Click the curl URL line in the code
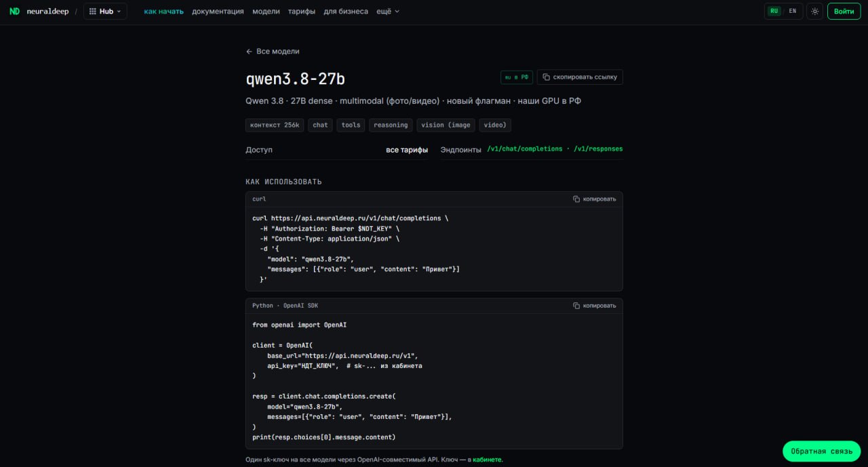The width and height of the screenshot is (868, 467). (x=350, y=219)
